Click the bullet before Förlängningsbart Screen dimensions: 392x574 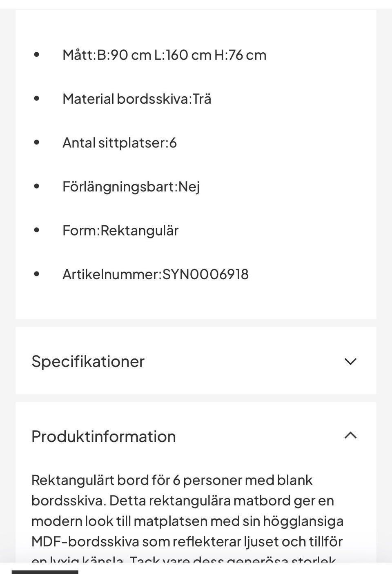pyautogui.click(x=37, y=186)
